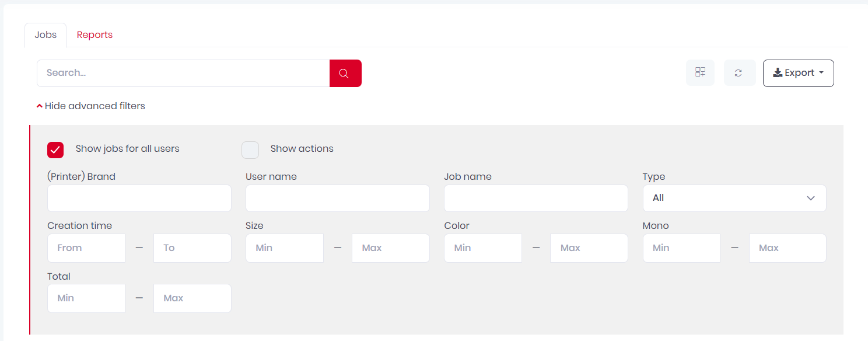Image resolution: width=868 pixels, height=341 pixels.
Task: Focus the Total Min field
Action: click(86, 298)
